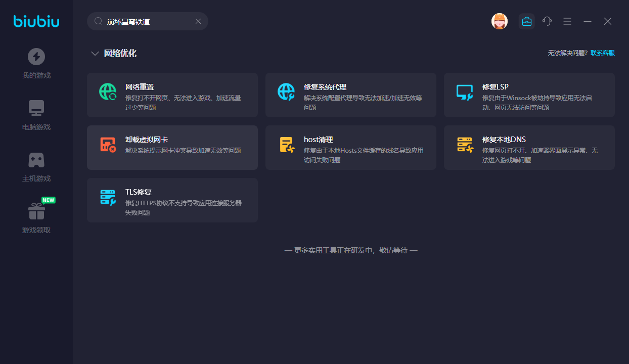
Task: Switch to 我的游戏 tab
Action: (36, 64)
